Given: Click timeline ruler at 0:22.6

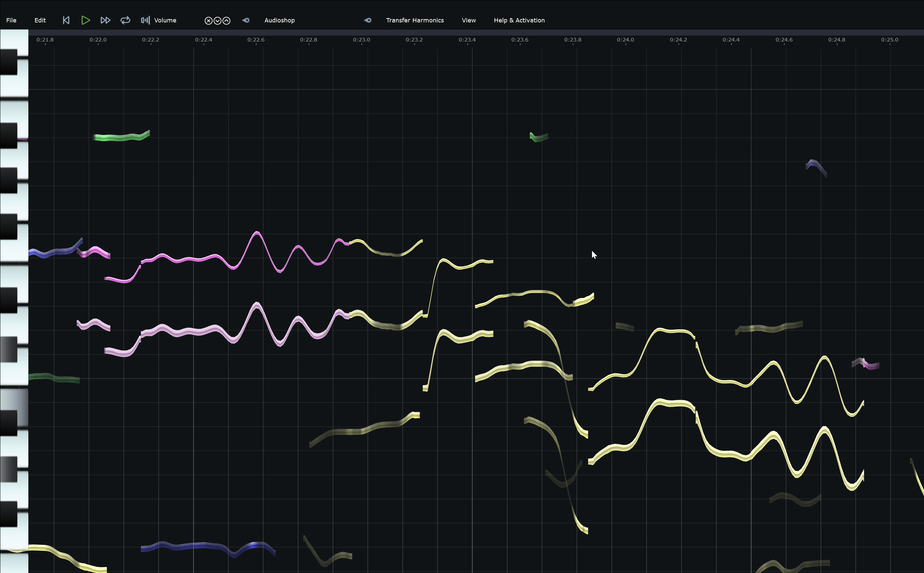Looking at the screenshot, I should pos(256,40).
